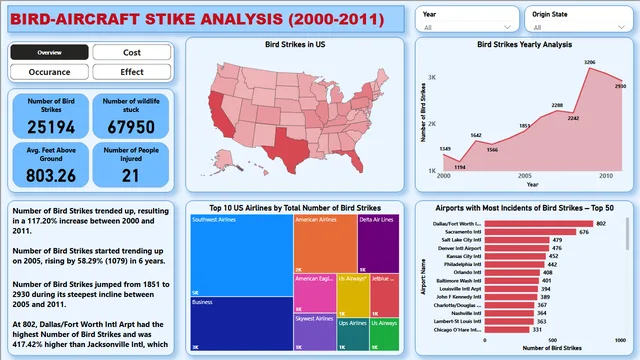Select the Ups Airlines treemap tile
This screenshot has height=360, width=640.
353,335
